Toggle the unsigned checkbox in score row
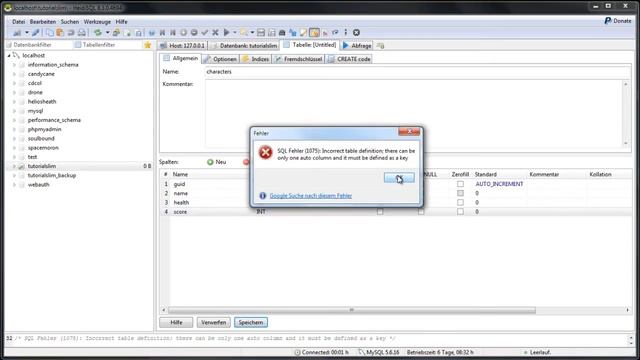The height and width of the screenshot is (360, 640). pos(380,212)
